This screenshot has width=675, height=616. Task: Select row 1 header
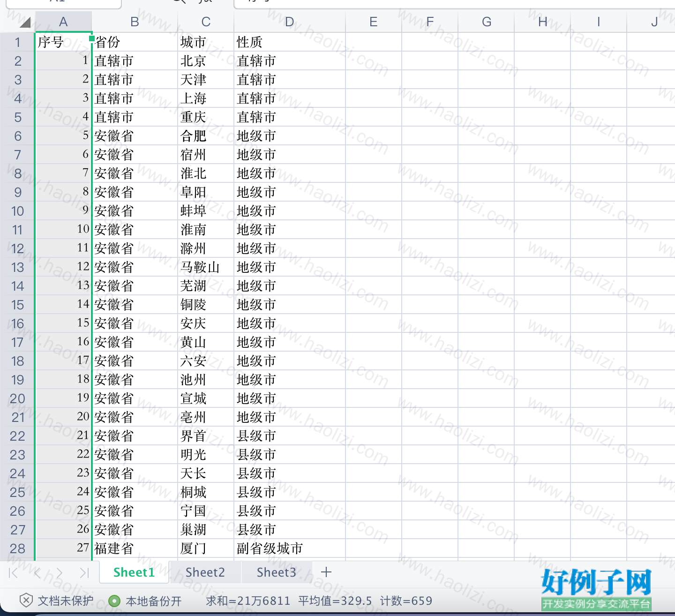17,42
